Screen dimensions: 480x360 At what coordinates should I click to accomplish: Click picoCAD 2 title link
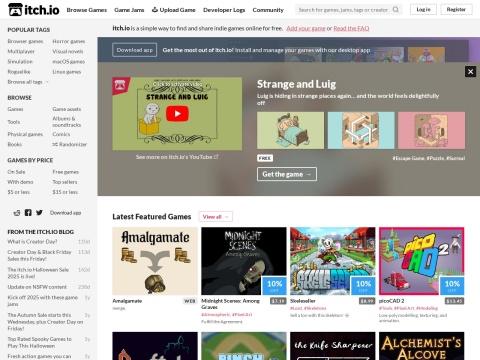click(x=391, y=301)
